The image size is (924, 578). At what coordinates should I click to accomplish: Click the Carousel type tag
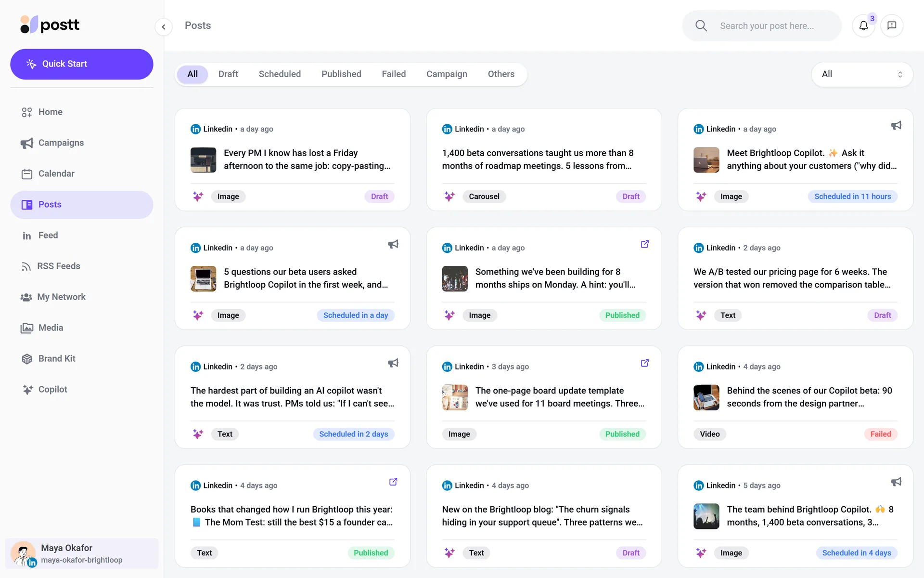[484, 197]
